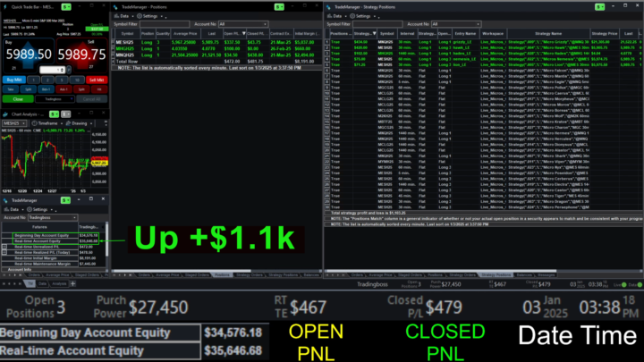Click the Quick Trade Bar window icon

pyautogui.click(x=5, y=7)
